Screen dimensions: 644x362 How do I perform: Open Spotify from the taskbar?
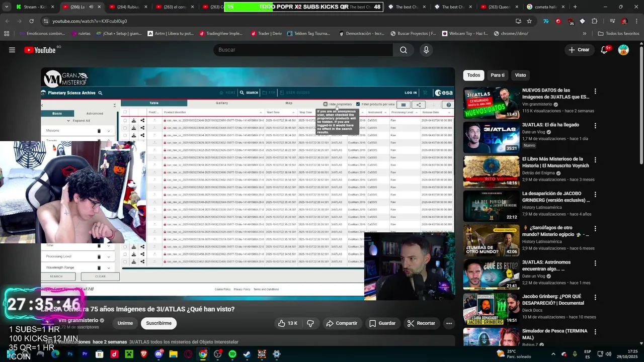click(232, 354)
